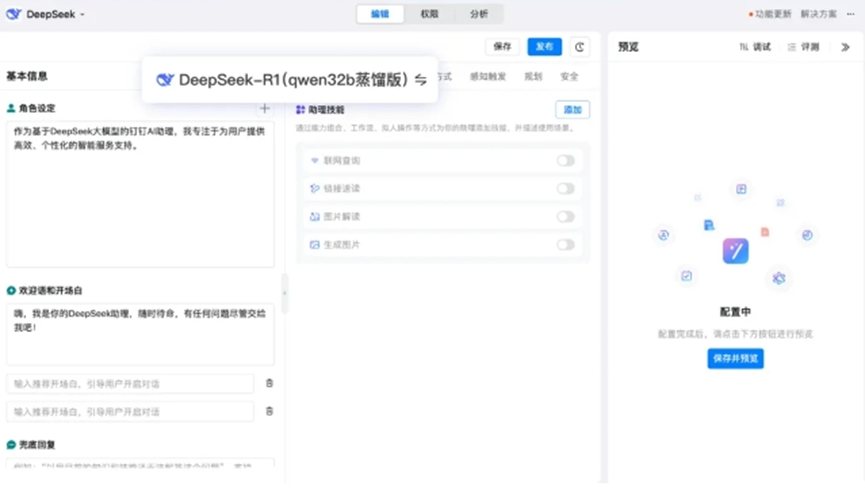The image size is (865, 490).
Task: Click inside the 角色设定 description text area
Action: [140, 194]
